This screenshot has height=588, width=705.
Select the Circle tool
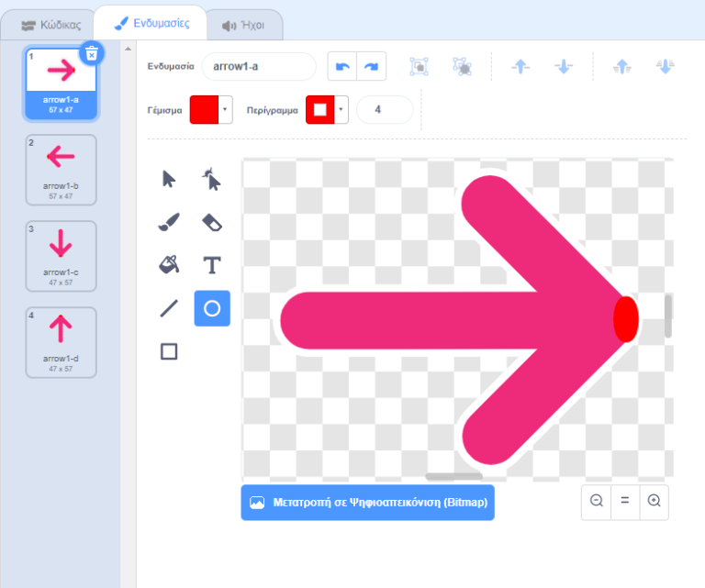212,308
